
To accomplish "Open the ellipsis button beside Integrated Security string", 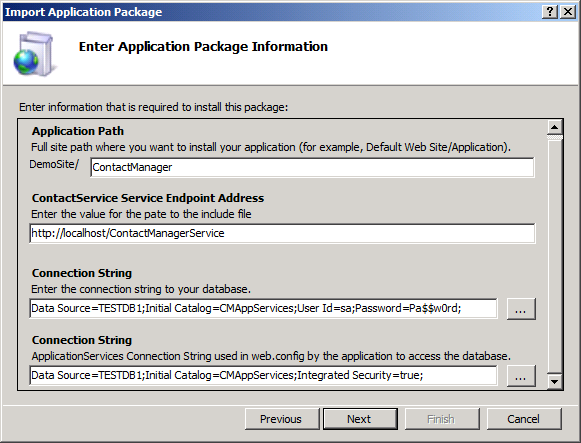I will coord(521,376).
